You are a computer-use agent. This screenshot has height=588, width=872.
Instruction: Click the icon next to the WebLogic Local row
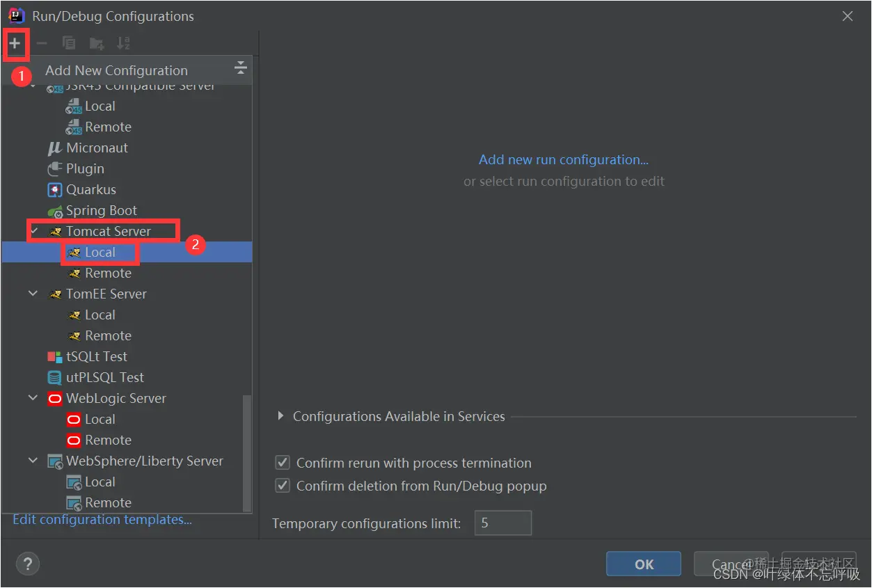[x=74, y=420]
